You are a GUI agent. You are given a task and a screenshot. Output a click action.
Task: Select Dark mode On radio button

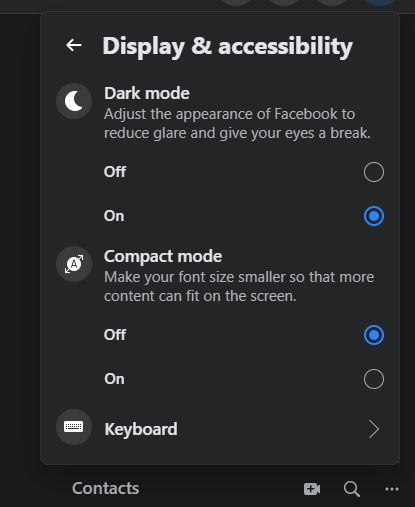(x=374, y=216)
